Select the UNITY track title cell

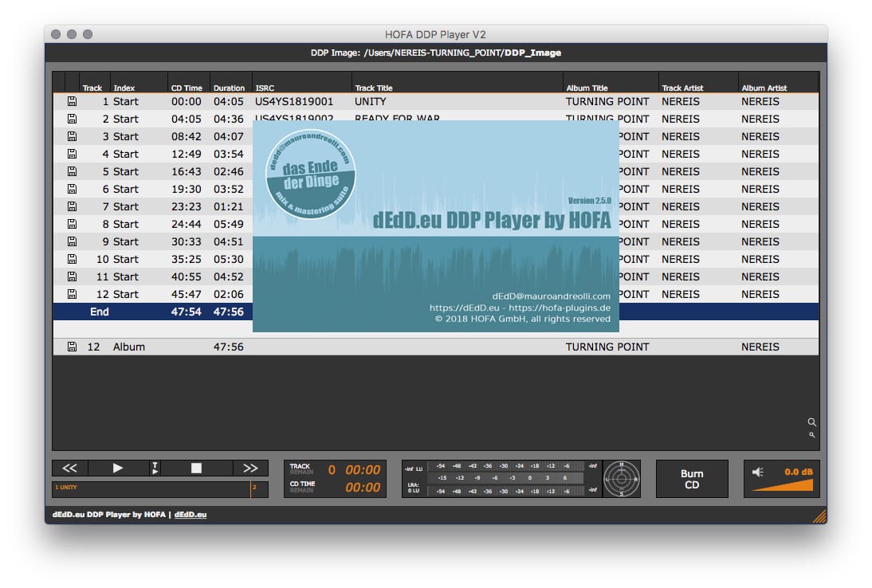[371, 101]
